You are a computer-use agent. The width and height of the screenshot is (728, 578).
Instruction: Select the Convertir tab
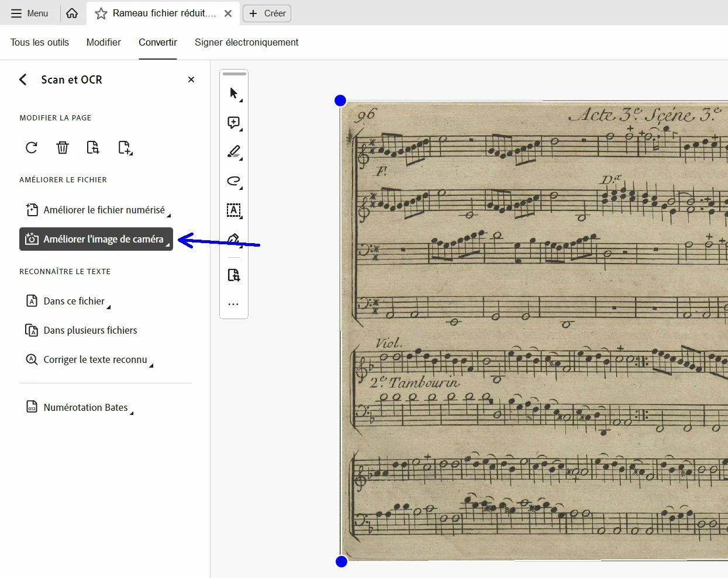point(158,42)
